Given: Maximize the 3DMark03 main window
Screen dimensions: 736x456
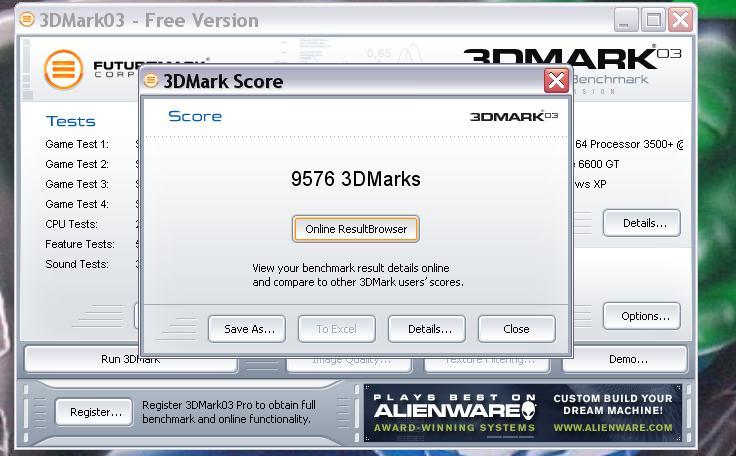Looking at the screenshot, I should [653, 20].
